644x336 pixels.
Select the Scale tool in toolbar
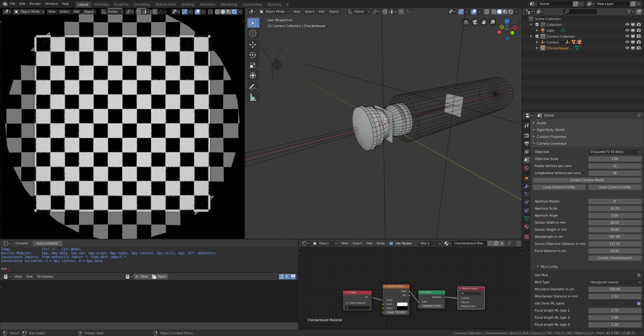253,65
